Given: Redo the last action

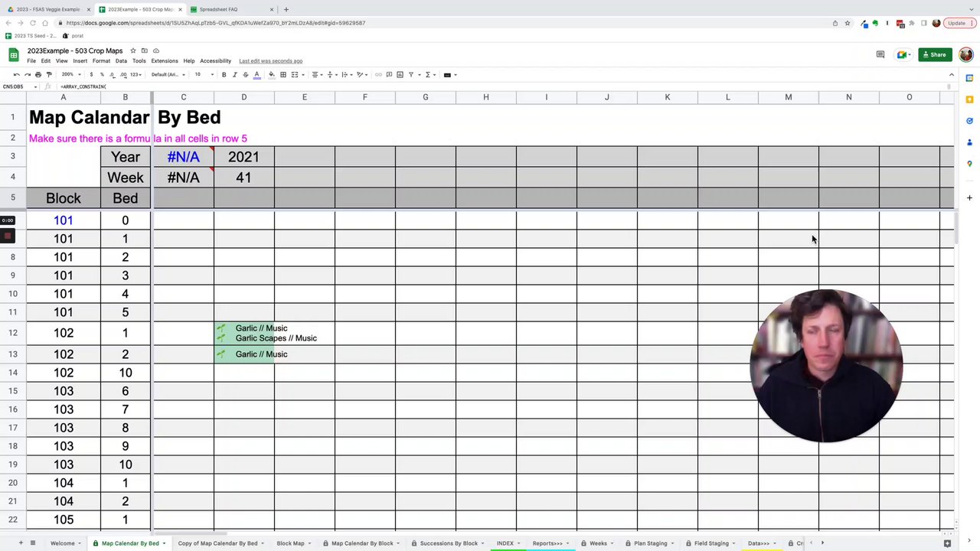Looking at the screenshot, I should pos(28,74).
